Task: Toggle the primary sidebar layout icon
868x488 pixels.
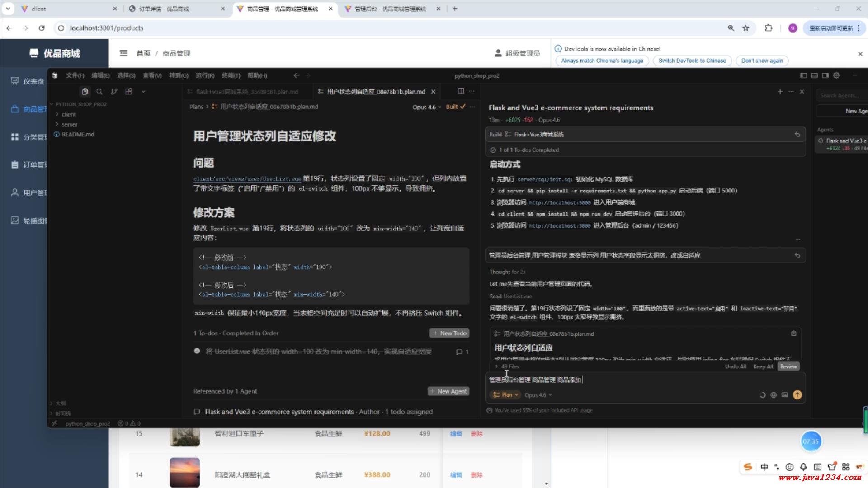Action: 803,75
